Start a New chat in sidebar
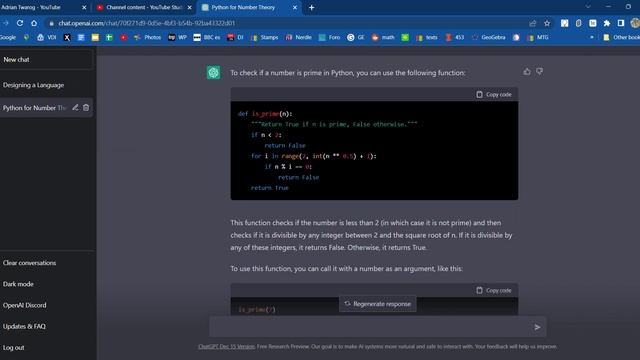 pyautogui.click(x=46, y=59)
